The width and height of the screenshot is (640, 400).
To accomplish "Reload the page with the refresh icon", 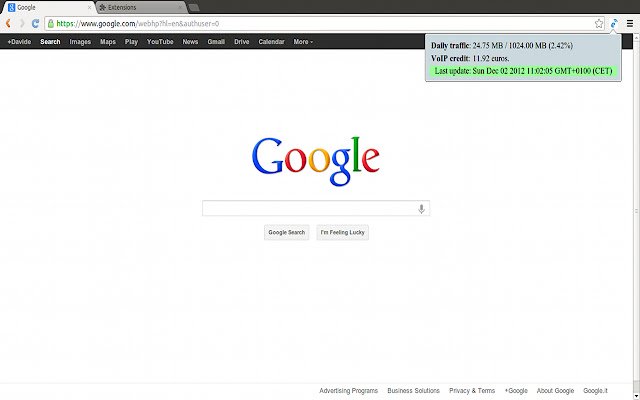I will click(x=36, y=24).
